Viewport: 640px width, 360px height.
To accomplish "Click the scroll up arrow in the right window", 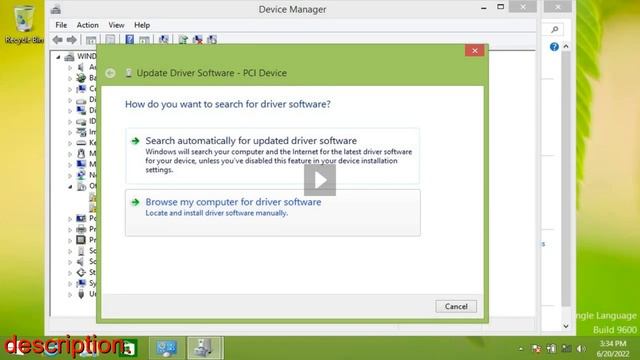I will click(566, 47).
